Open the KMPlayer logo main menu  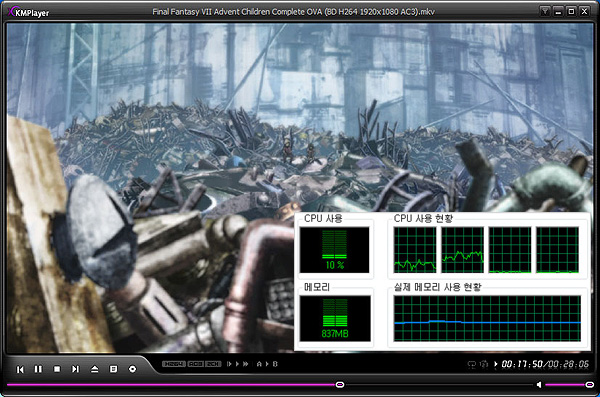(x=29, y=12)
